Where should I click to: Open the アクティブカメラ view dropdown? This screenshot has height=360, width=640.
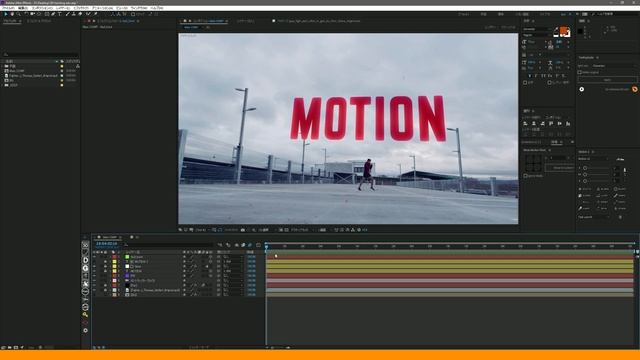(301, 230)
